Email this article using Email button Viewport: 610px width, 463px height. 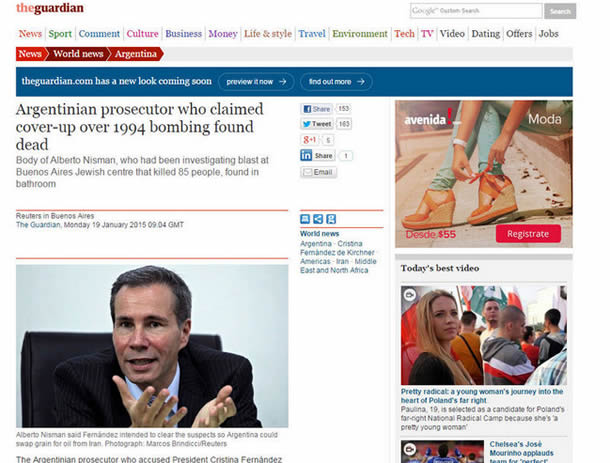click(318, 172)
